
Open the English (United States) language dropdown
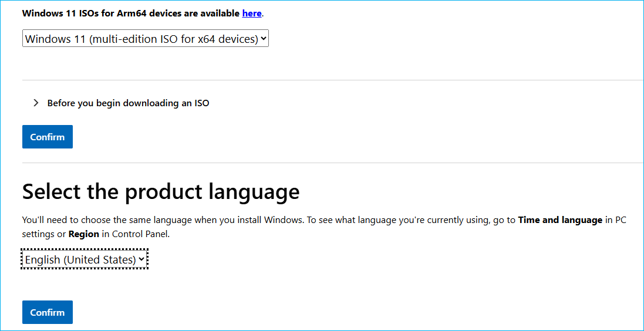click(84, 259)
